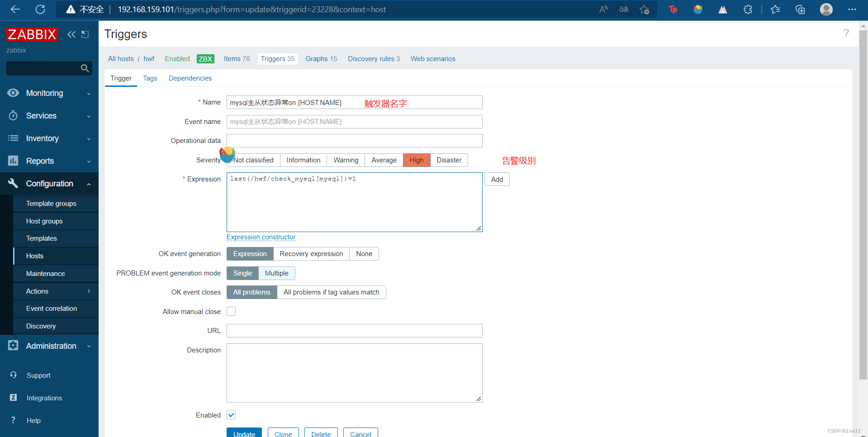The image size is (868, 437).
Task: Collapse the Configuration menu
Action: pos(89,184)
